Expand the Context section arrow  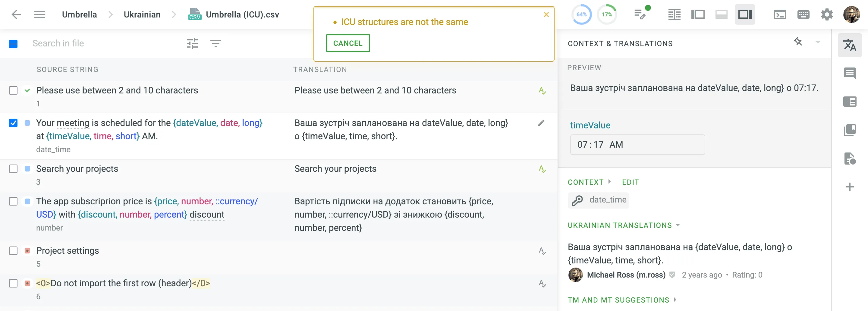click(609, 182)
